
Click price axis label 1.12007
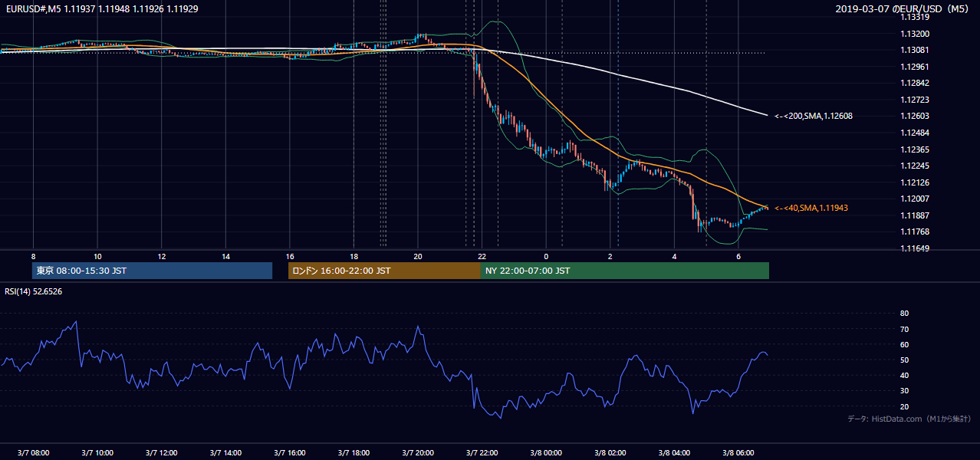click(x=916, y=199)
